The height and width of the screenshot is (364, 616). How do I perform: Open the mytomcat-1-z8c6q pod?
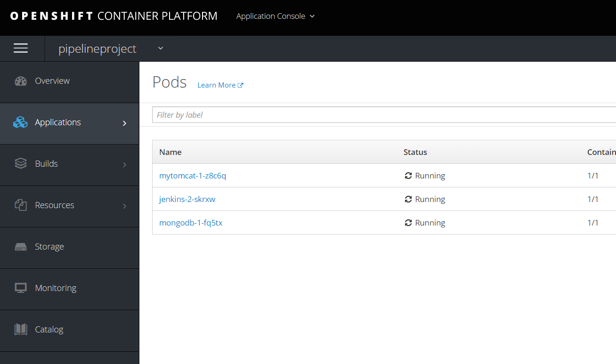(193, 176)
